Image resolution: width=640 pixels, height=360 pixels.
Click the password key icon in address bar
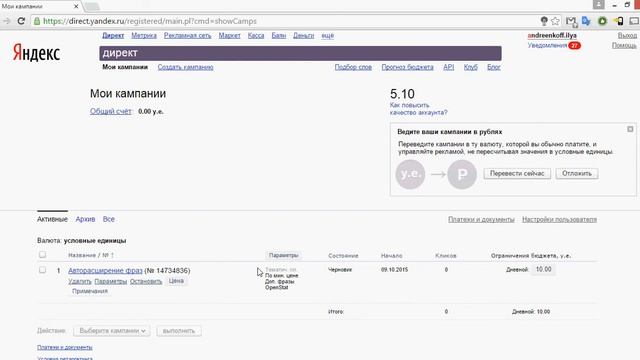544,21
